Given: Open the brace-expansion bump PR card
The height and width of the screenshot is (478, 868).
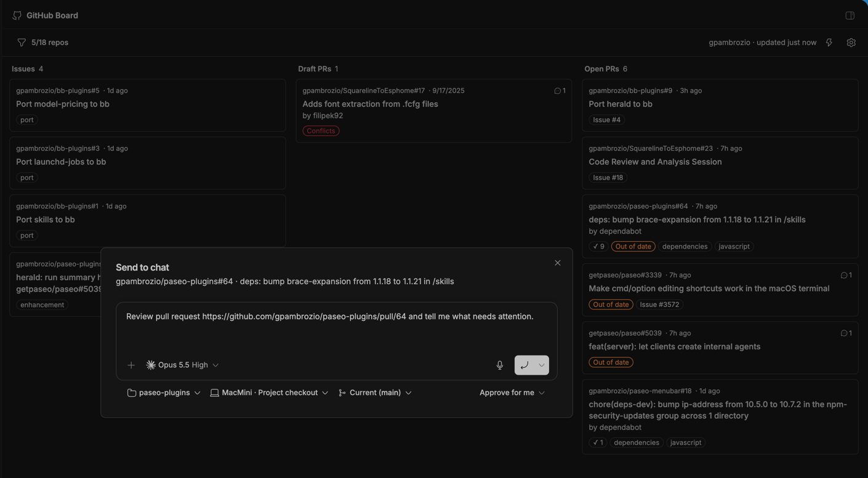Looking at the screenshot, I should pyautogui.click(x=720, y=226).
